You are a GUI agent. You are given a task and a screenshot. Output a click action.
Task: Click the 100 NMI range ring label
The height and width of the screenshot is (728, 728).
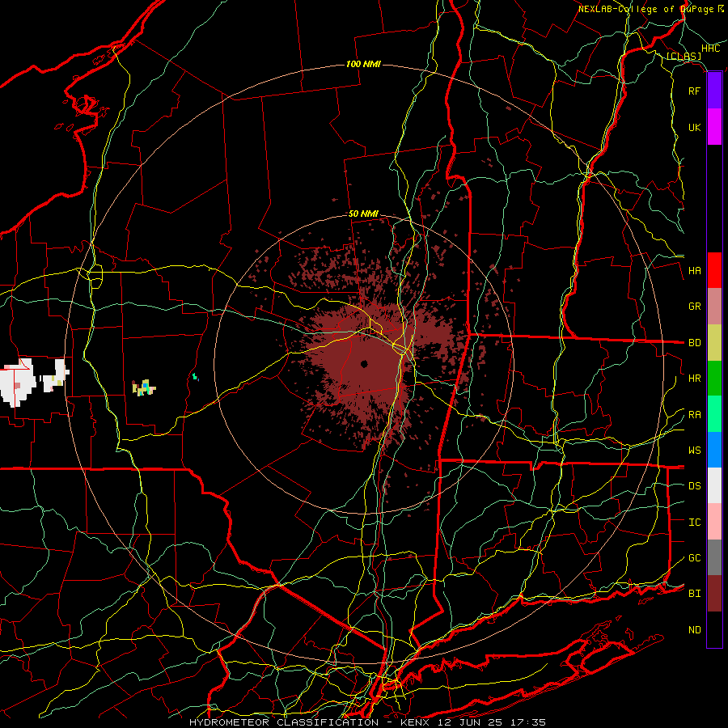[x=363, y=64]
